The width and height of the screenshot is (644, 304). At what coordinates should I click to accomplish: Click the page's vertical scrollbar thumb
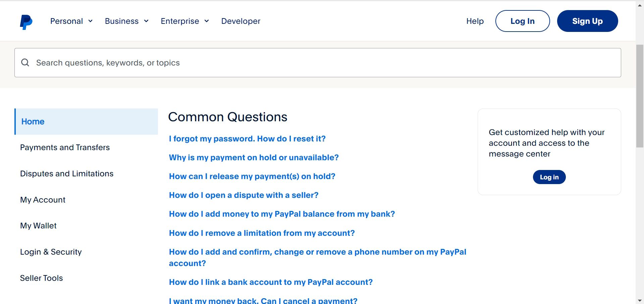point(640,96)
